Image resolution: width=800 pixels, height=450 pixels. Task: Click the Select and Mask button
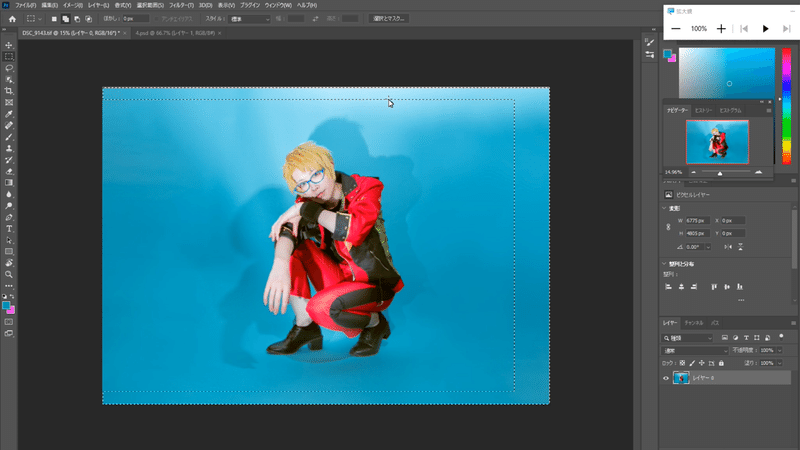tap(388, 18)
